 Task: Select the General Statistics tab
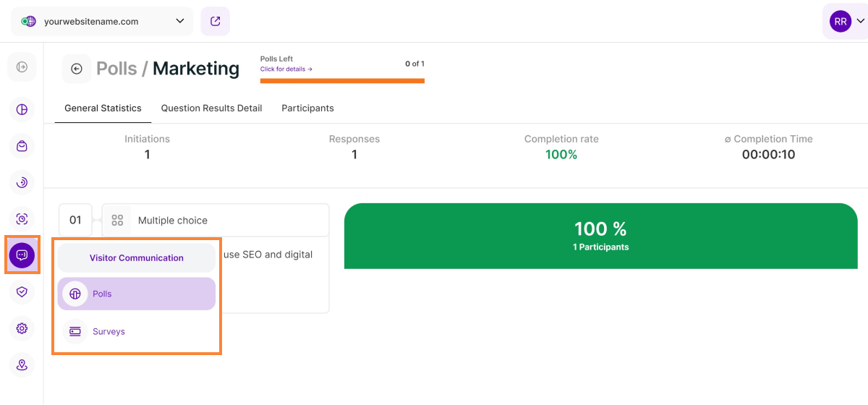click(x=103, y=108)
